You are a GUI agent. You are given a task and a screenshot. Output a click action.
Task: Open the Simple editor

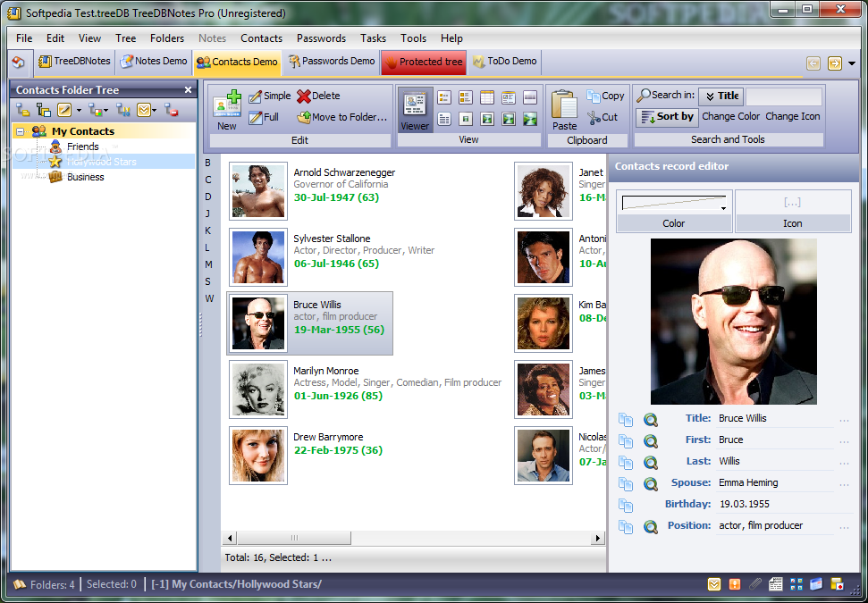click(270, 96)
